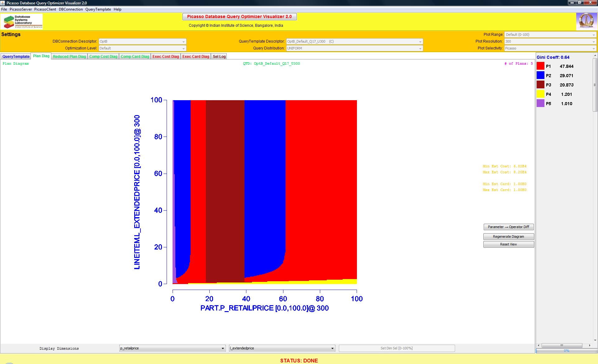Switch to the Reduced Plan Diag tab
598x364 pixels.
(x=69, y=56)
